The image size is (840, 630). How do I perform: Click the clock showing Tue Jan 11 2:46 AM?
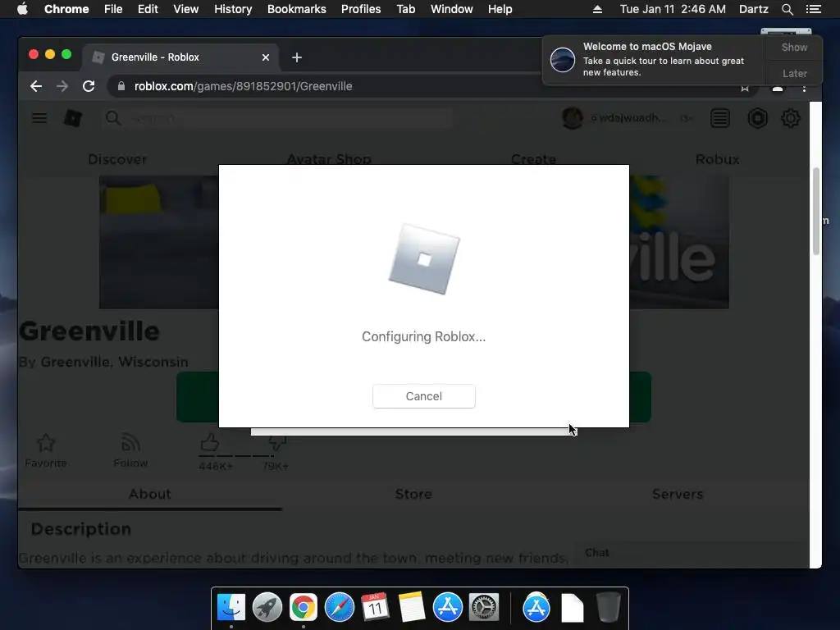coord(673,9)
